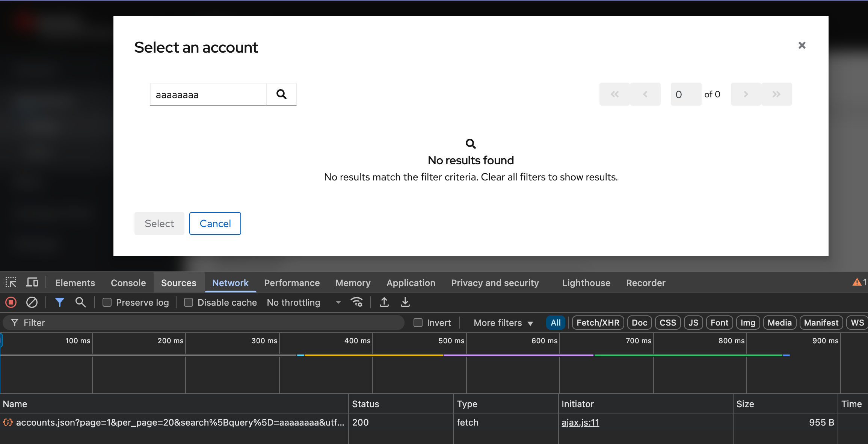This screenshot has width=868, height=444.
Task: Clear the network log
Action: (32, 302)
